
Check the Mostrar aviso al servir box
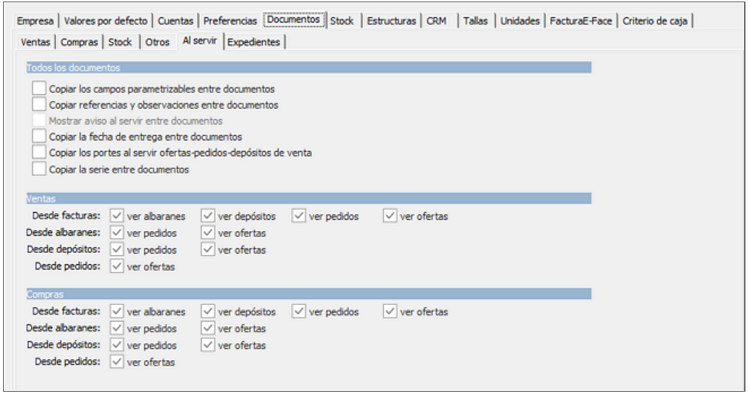(x=39, y=121)
